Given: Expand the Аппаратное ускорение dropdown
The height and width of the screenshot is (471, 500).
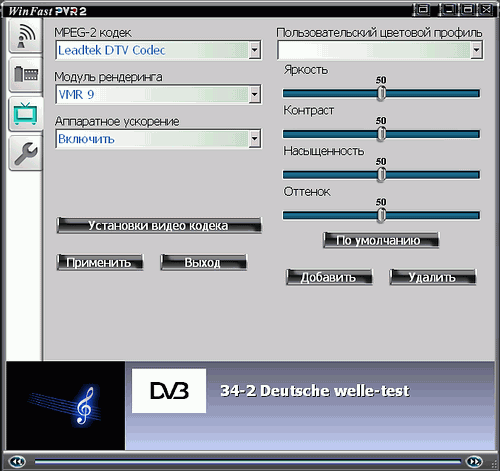Looking at the screenshot, I should coord(254,139).
